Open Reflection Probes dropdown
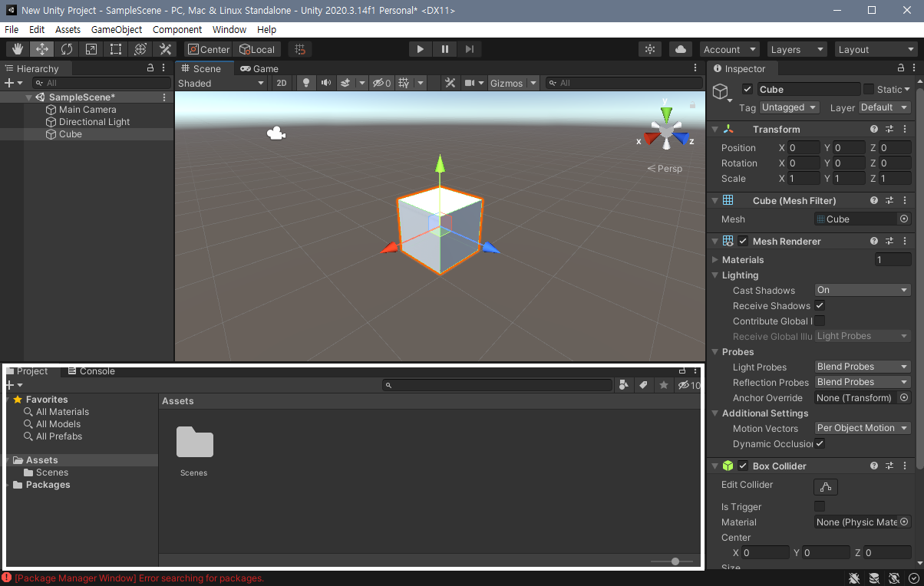924x586 pixels. [x=863, y=382]
